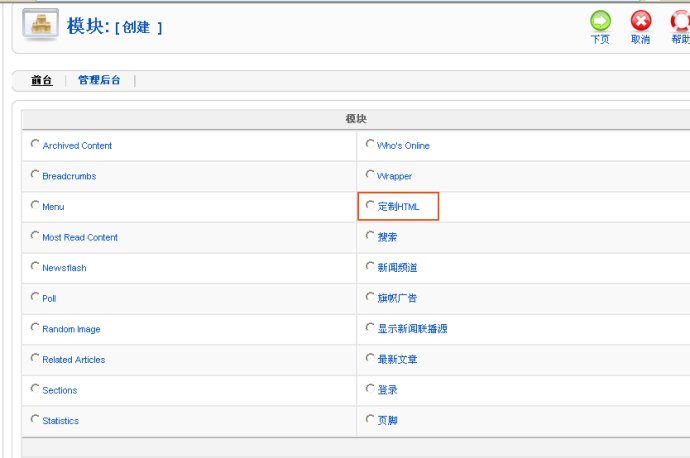Click the 模块 table column header
The image size is (690, 458).
(356, 119)
